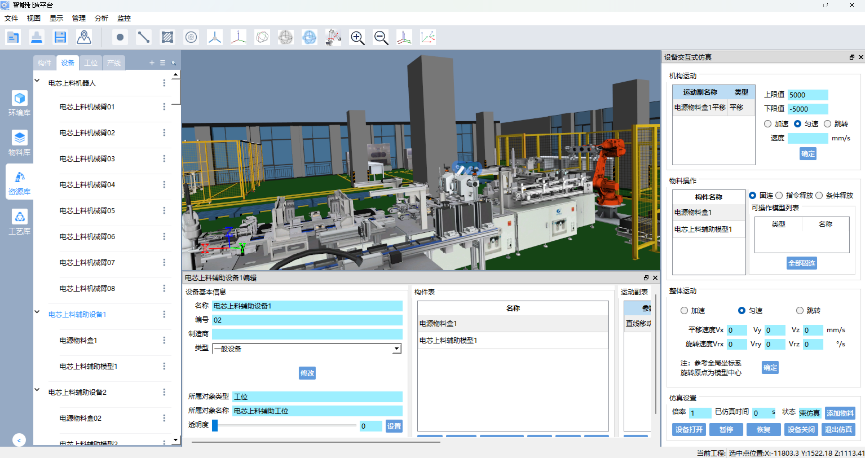
Task: Open the 视图 menu
Action: pyautogui.click(x=34, y=18)
